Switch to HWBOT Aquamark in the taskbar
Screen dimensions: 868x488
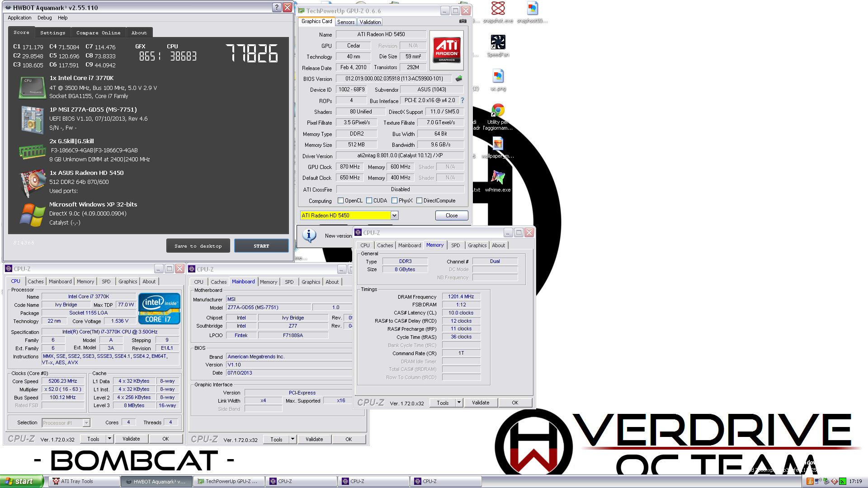click(x=156, y=481)
